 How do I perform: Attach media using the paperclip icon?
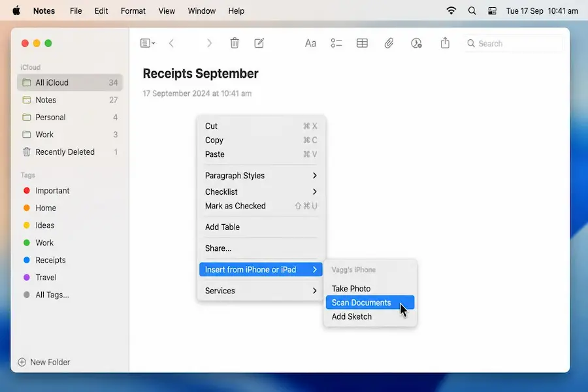click(x=389, y=43)
